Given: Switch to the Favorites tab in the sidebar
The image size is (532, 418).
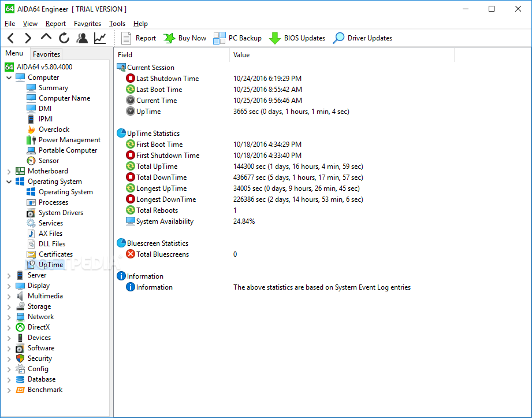Looking at the screenshot, I should [x=46, y=54].
